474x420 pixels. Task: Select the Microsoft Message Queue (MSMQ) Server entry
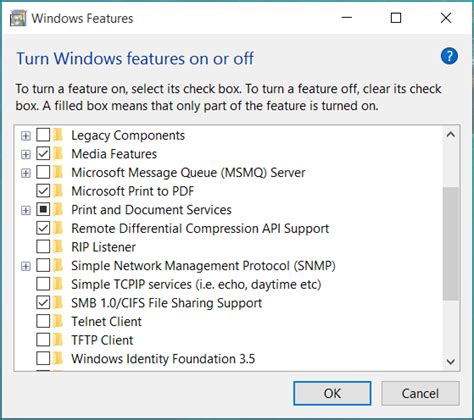click(188, 173)
